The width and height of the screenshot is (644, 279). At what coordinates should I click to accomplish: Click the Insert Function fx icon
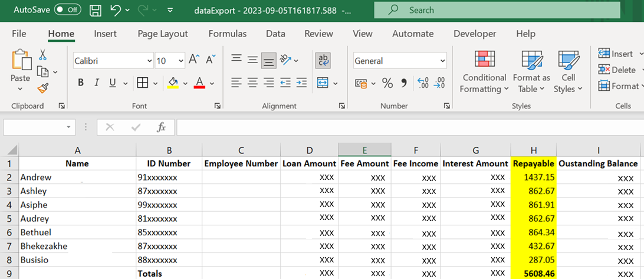[x=161, y=127]
